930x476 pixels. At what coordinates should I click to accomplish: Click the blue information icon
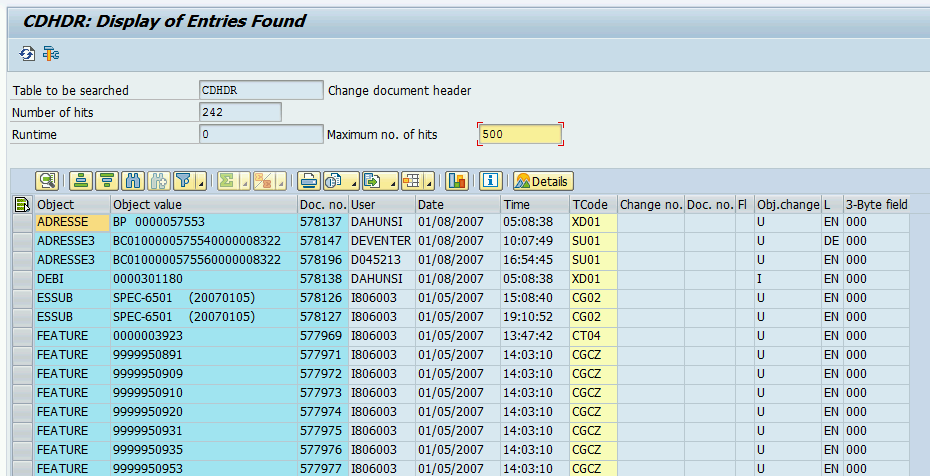click(490, 181)
